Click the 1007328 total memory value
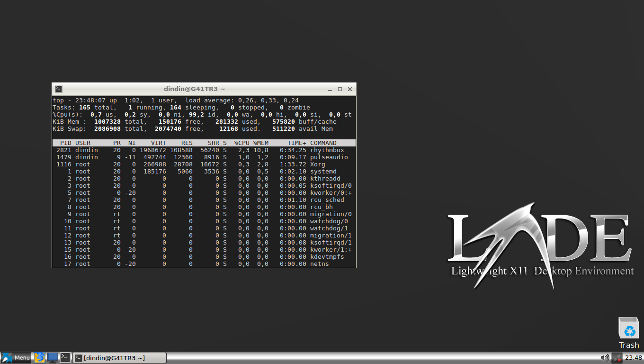Viewport: 644px width, 364px height. [x=107, y=122]
